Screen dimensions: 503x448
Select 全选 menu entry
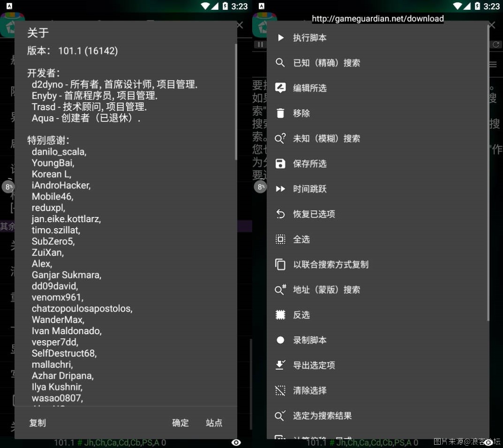(x=377, y=239)
